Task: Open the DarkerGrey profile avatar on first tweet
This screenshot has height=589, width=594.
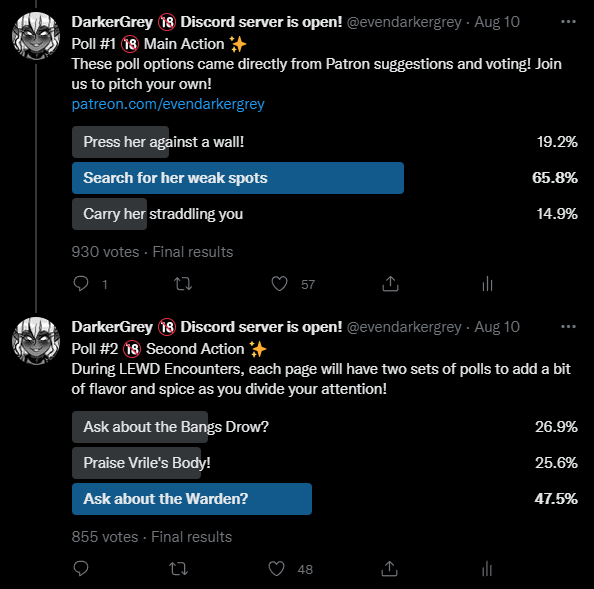Action: point(36,36)
